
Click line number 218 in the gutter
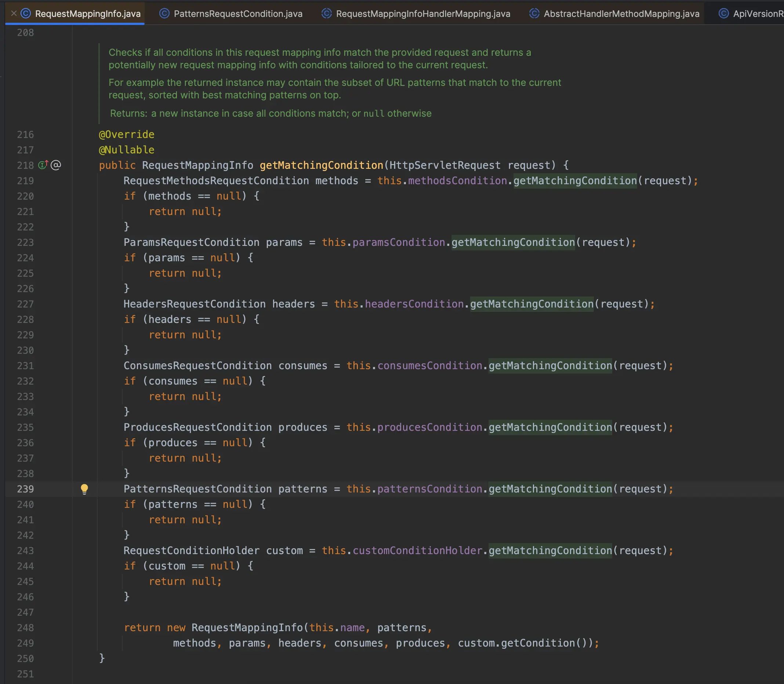pyautogui.click(x=26, y=165)
